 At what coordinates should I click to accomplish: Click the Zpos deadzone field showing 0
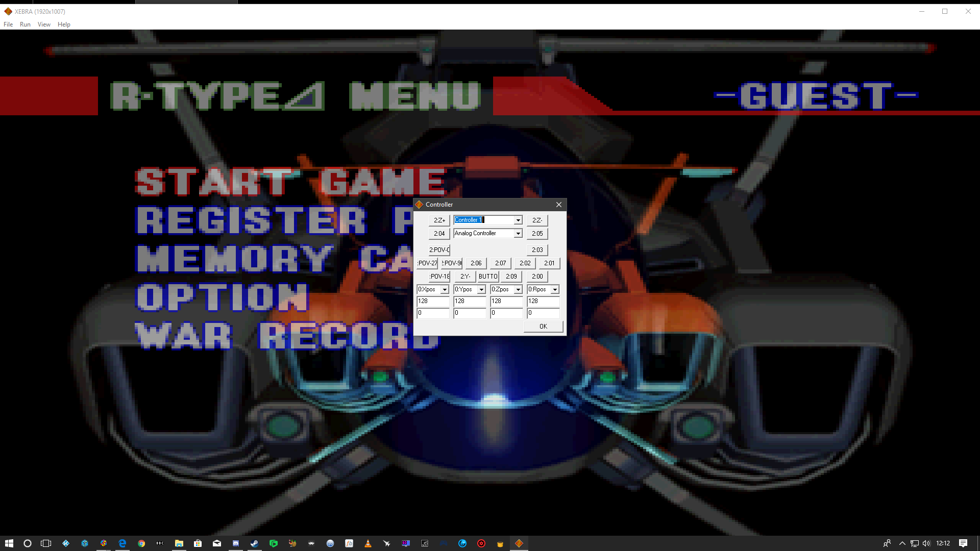pos(506,313)
